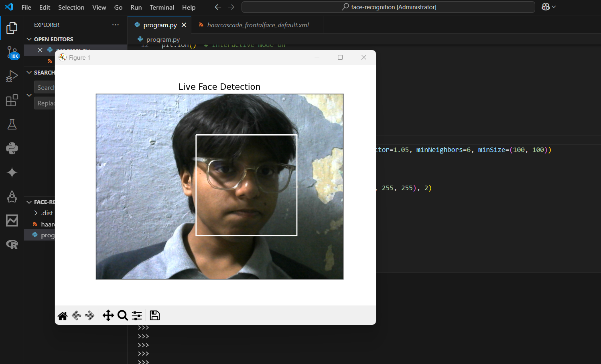Expand the .dist folder
The height and width of the screenshot is (364, 601).
pyautogui.click(x=37, y=213)
